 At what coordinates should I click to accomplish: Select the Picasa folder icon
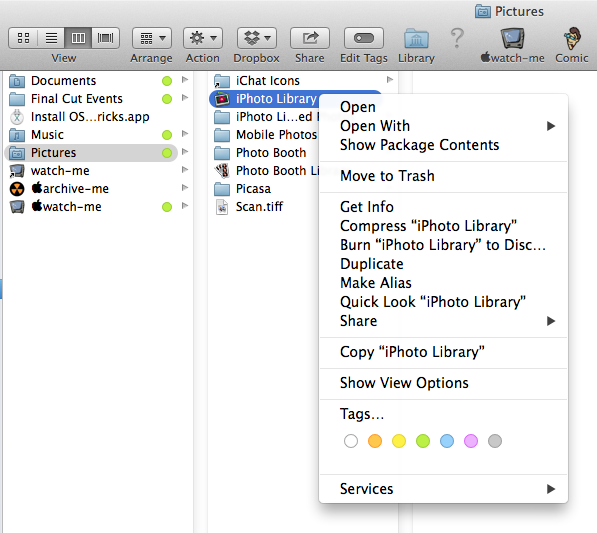point(222,189)
